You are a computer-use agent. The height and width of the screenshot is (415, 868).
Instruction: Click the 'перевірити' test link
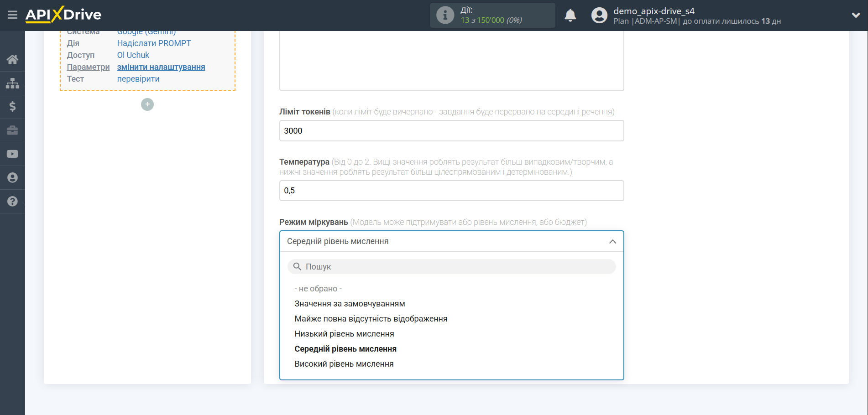pyautogui.click(x=138, y=79)
